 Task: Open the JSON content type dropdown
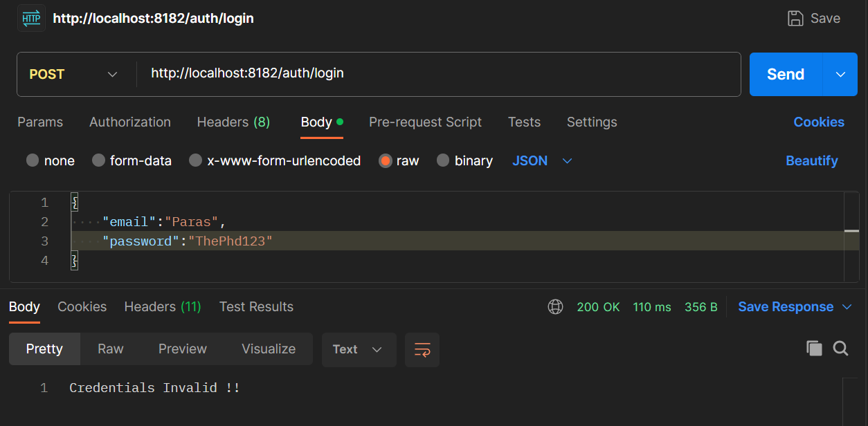[x=567, y=160]
